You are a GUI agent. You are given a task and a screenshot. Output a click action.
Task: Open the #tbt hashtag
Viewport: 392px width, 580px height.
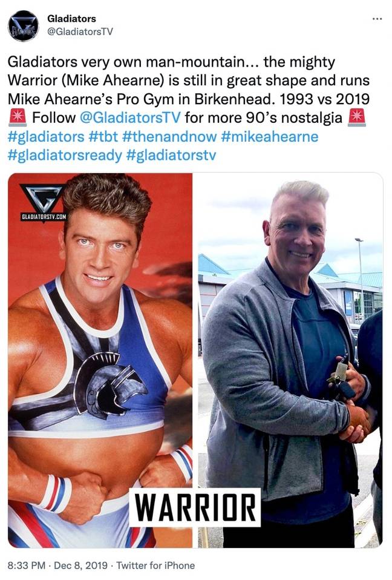pos(103,136)
